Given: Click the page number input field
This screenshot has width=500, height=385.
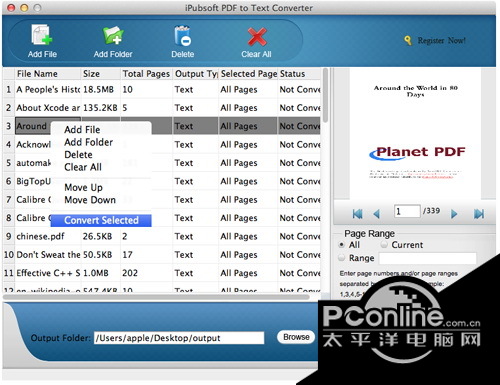Looking at the screenshot, I should pos(407,211).
